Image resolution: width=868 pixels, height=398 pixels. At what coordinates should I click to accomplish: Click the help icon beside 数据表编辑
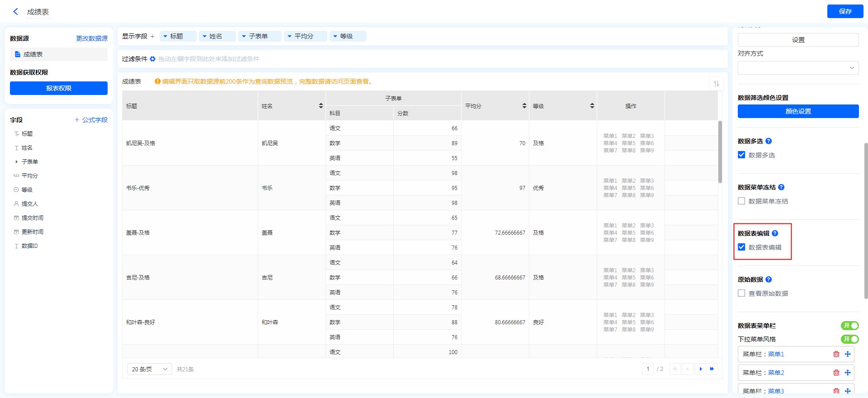pyautogui.click(x=775, y=233)
